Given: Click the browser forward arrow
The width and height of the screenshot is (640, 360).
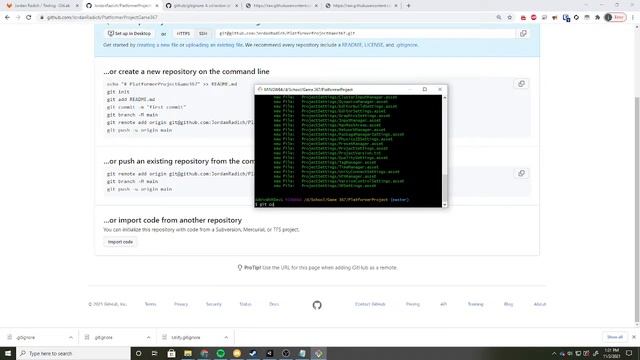Looking at the screenshot, I should tap(18, 18).
